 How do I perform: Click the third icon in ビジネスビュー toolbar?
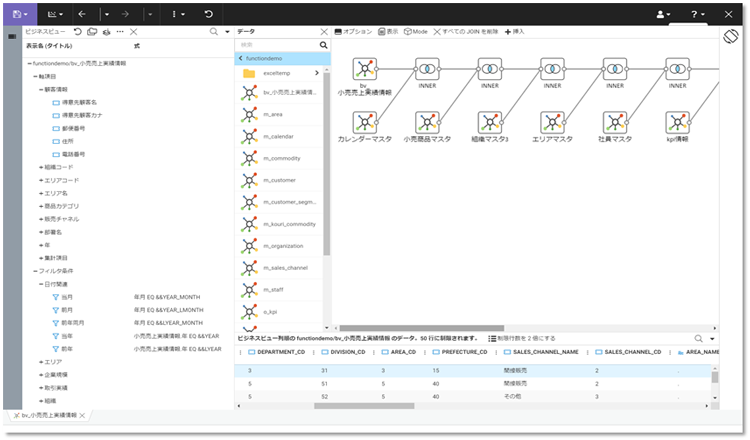tap(107, 32)
